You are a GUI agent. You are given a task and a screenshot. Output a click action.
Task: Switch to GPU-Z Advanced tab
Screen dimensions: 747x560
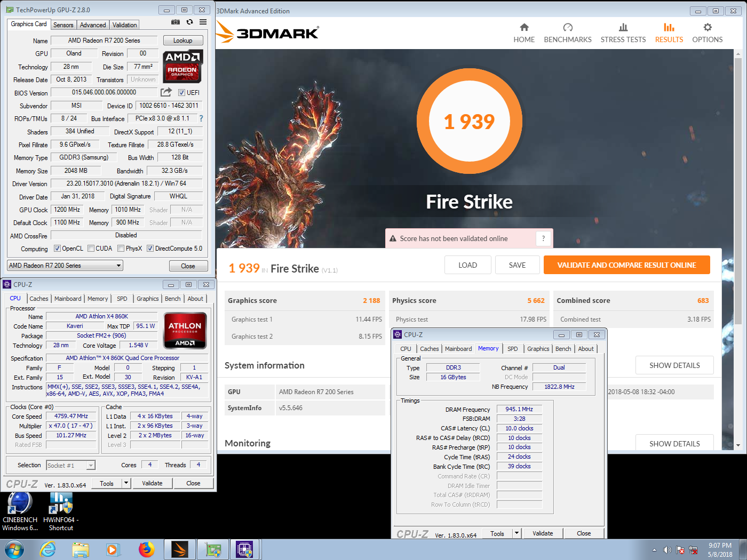93,25
